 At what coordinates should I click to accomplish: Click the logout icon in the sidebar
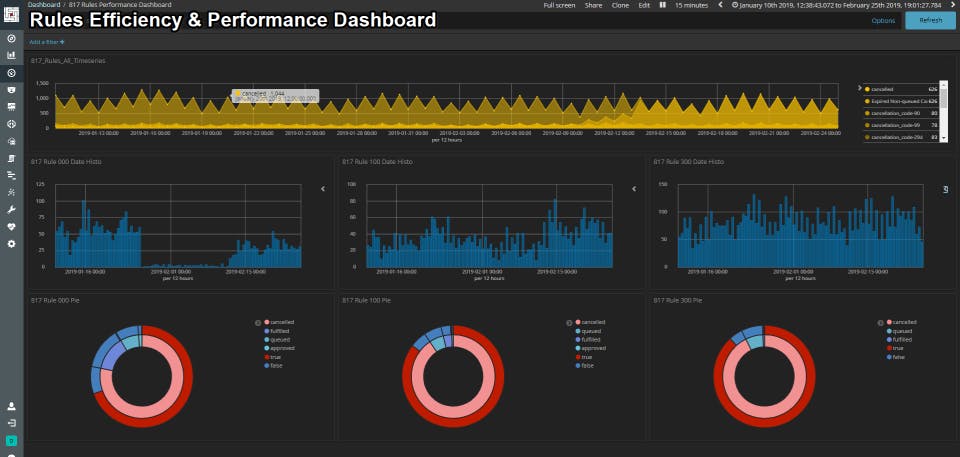(x=11, y=423)
